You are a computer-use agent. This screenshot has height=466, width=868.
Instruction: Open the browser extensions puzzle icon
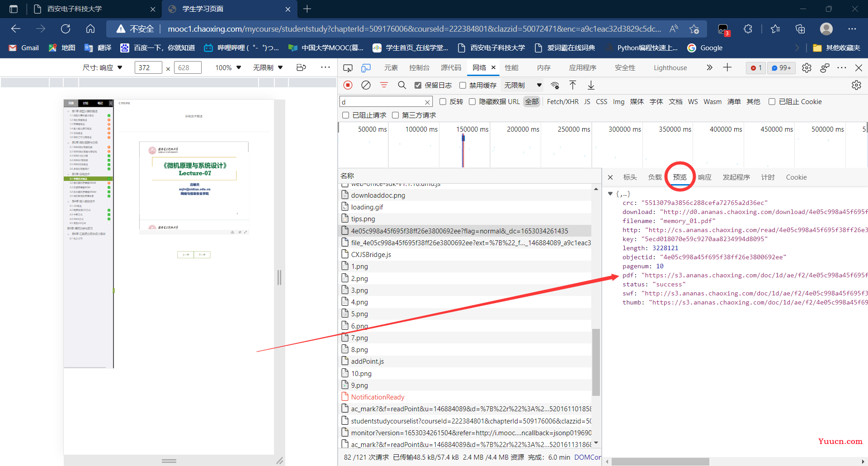click(x=748, y=29)
